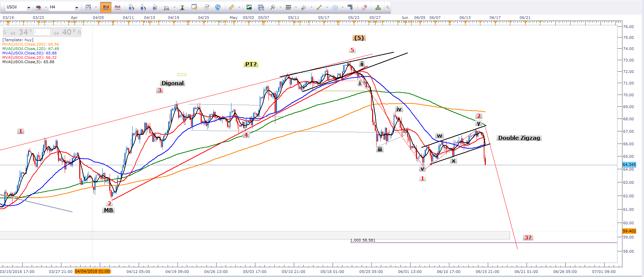This screenshot has width=644, height=277.
Task: Click the orange 59.402 price marker
Action: (629, 231)
